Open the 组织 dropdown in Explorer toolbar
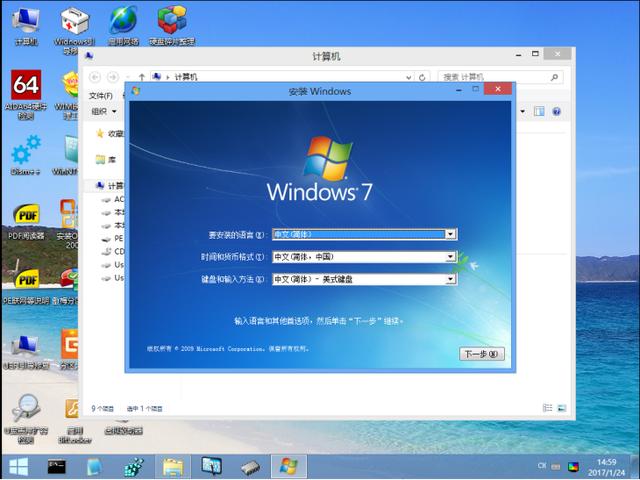640x480 pixels. point(104,111)
